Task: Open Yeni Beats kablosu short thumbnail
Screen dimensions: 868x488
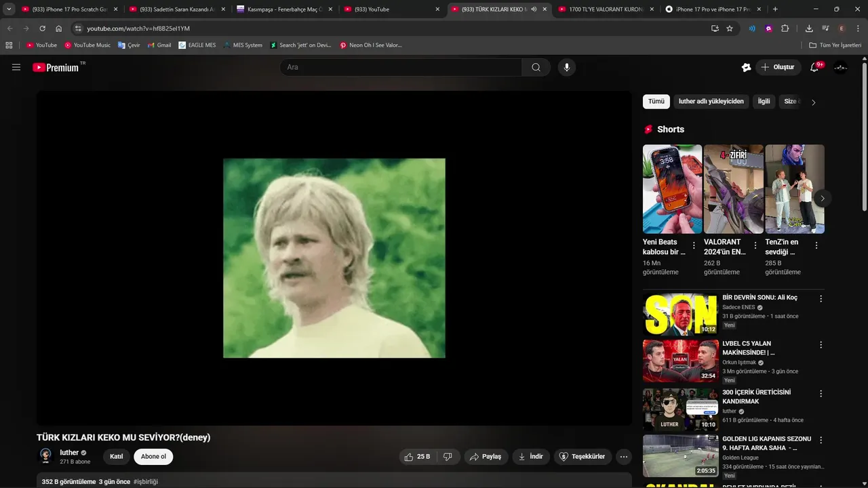Action: point(673,189)
